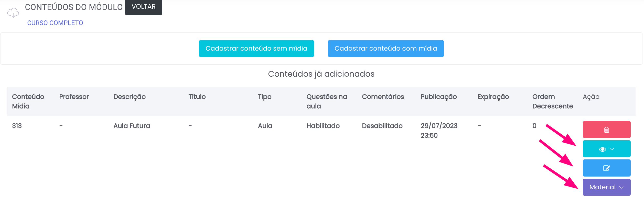The image size is (644, 210).
Task: Expand the chevron next to eye icon
Action: pyautogui.click(x=612, y=149)
